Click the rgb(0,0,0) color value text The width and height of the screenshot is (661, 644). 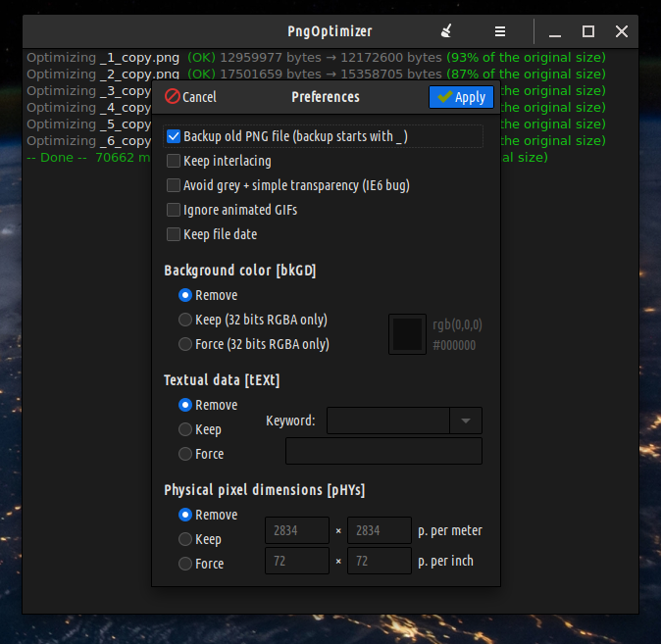click(457, 324)
